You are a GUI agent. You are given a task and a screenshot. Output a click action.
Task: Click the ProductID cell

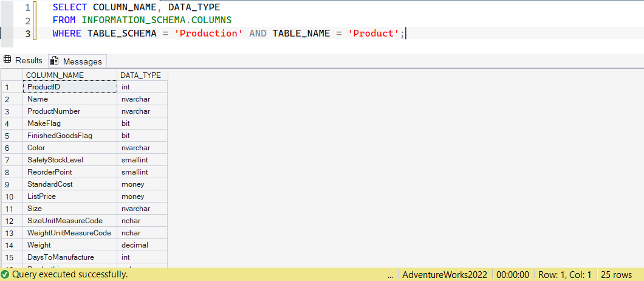click(x=70, y=87)
